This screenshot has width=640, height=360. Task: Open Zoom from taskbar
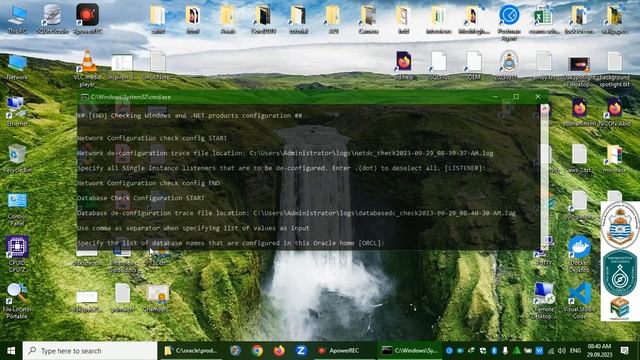(301, 351)
